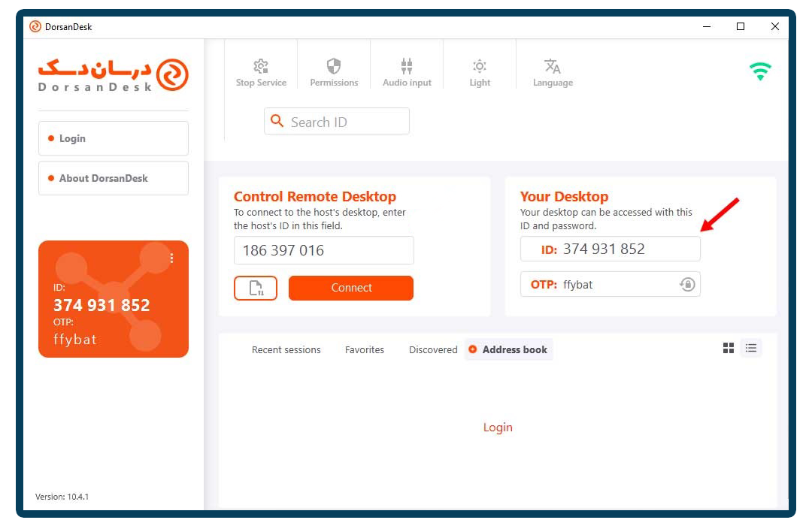812x526 pixels.
Task: Open the three-dot menu on ID card
Action: [x=171, y=258]
